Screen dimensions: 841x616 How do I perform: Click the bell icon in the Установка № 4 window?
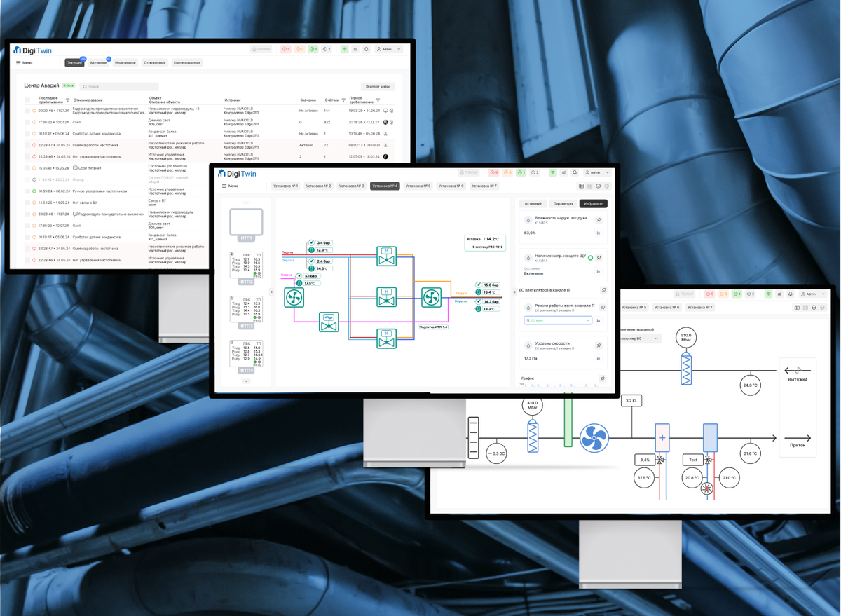pyautogui.click(x=575, y=172)
